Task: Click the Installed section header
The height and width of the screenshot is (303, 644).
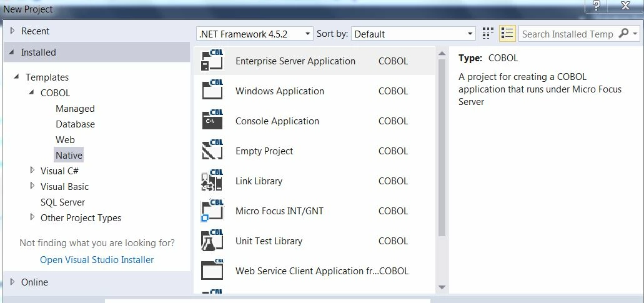Action: click(x=97, y=52)
